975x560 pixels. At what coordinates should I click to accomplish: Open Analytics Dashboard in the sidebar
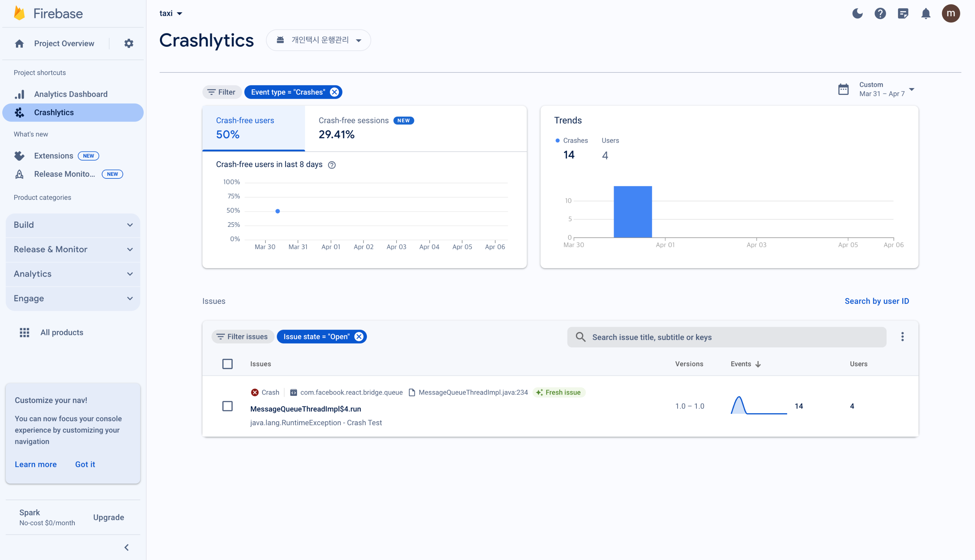coord(71,94)
